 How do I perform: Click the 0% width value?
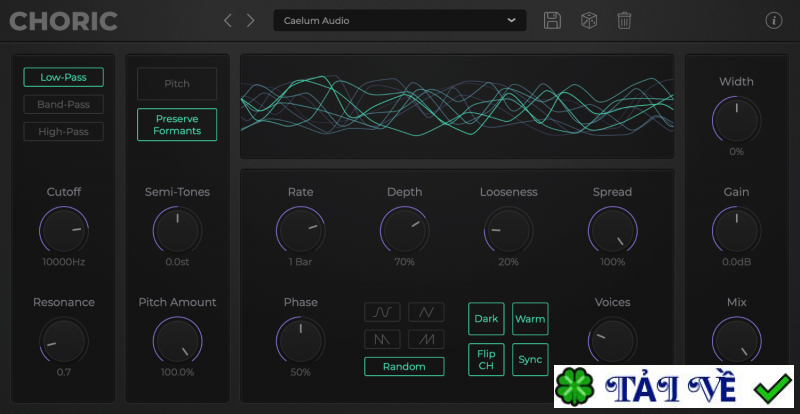[737, 152]
